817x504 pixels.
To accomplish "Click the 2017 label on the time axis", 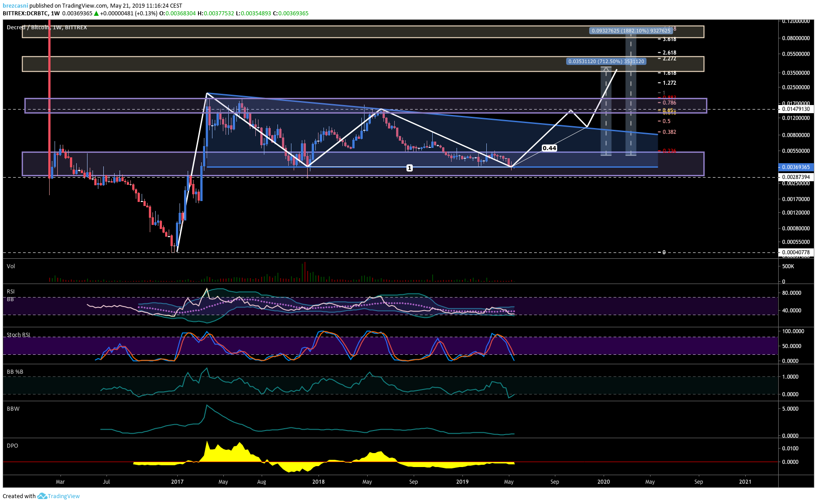I will (x=177, y=481).
